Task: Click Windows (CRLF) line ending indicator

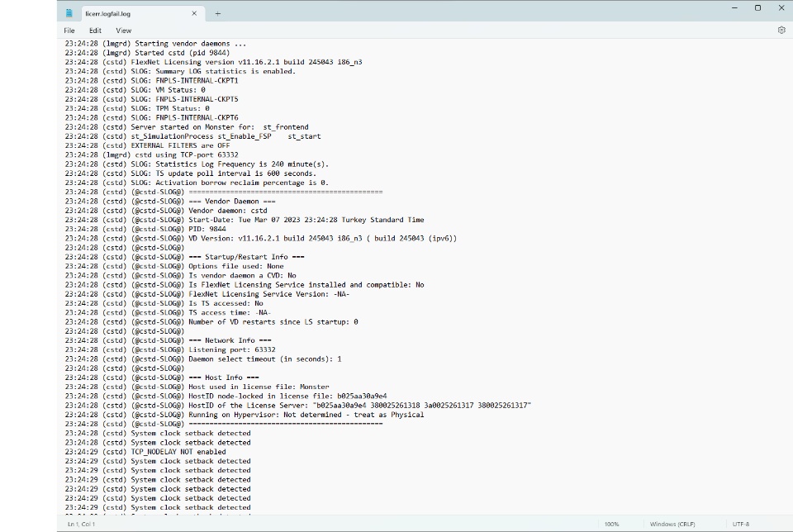Action: point(672,524)
